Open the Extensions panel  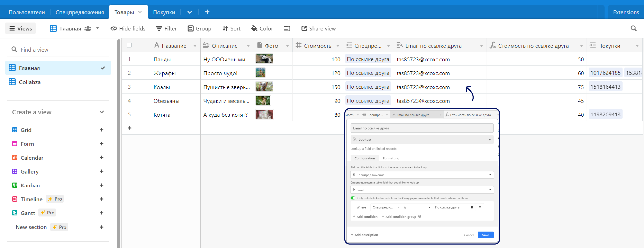pos(626,12)
